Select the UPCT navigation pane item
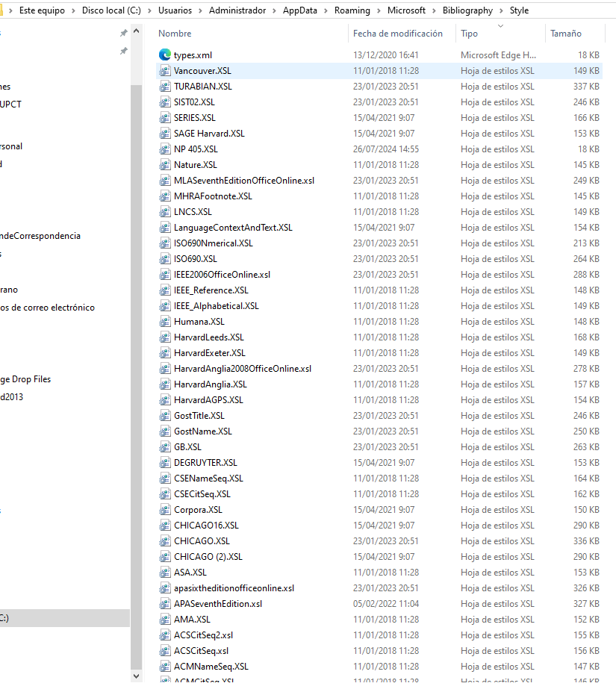The height and width of the screenshot is (695, 616). (x=10, y=105)
